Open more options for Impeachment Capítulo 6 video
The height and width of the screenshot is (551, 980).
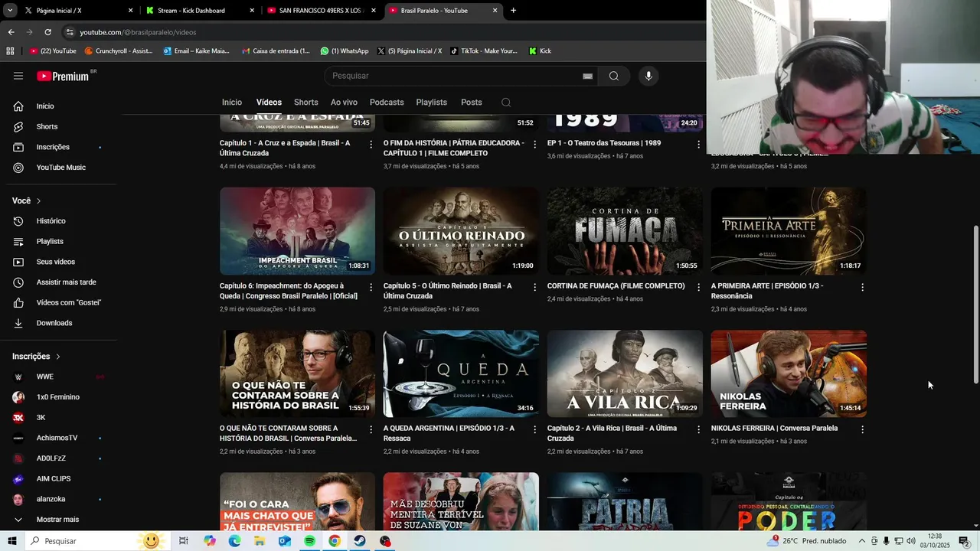[371, 287]
